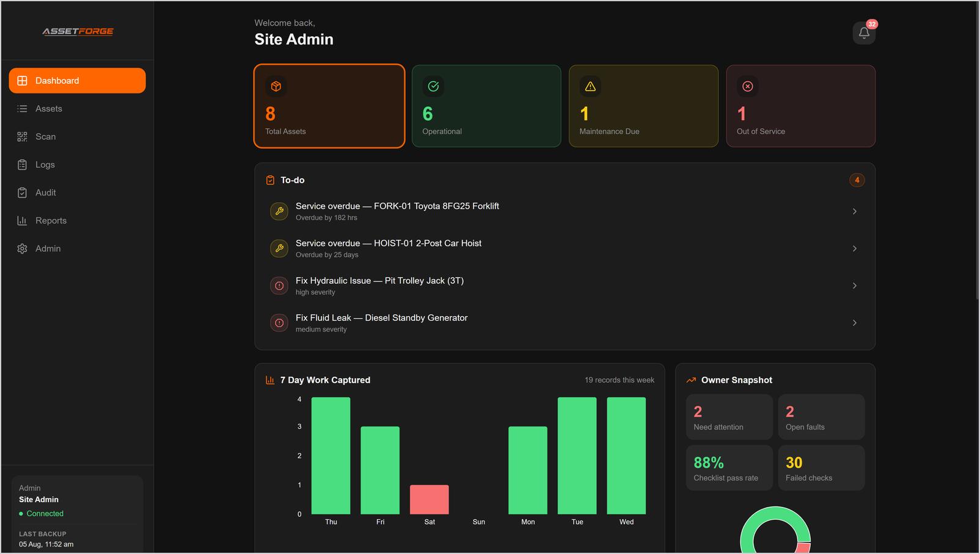Click the Wed bar in the chart
980x554 pixels.
(626, 456)
